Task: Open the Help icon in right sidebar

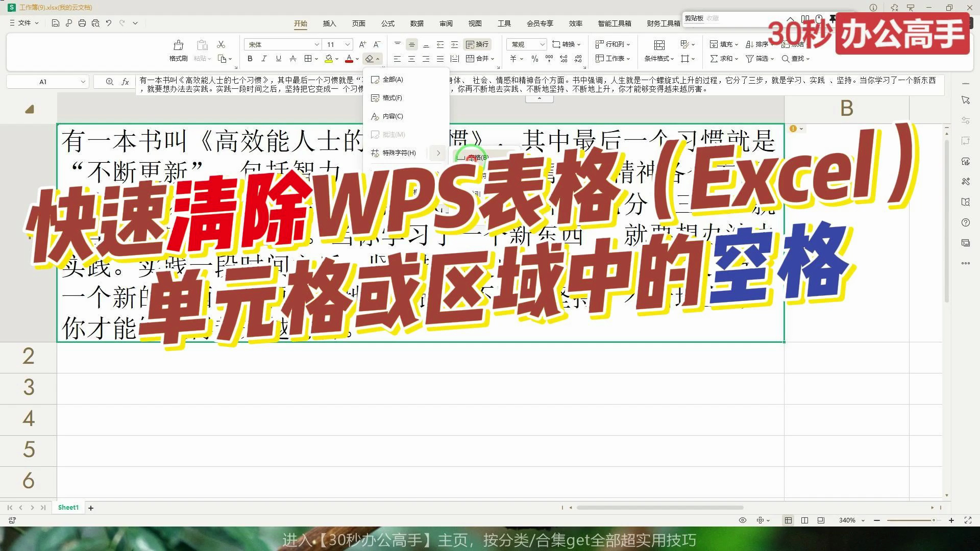Action: (965, 222)
